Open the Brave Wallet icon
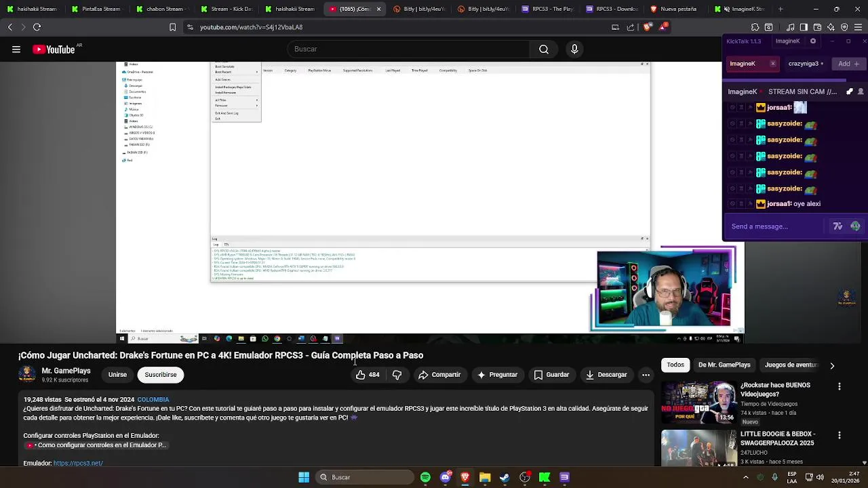This screenshot has width=868, height=488. tap(817, 27)
